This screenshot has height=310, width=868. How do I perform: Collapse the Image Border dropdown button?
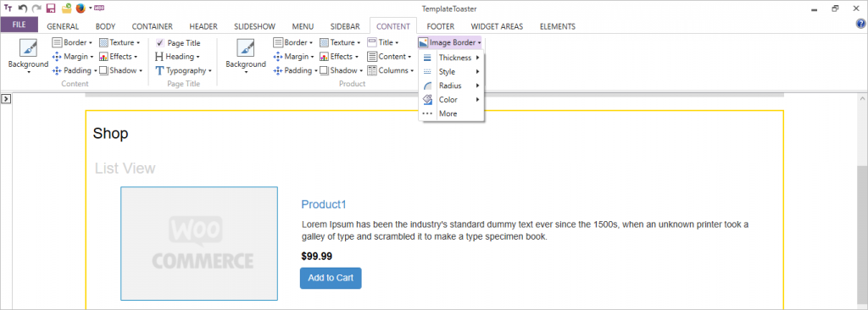coord(449,42)
